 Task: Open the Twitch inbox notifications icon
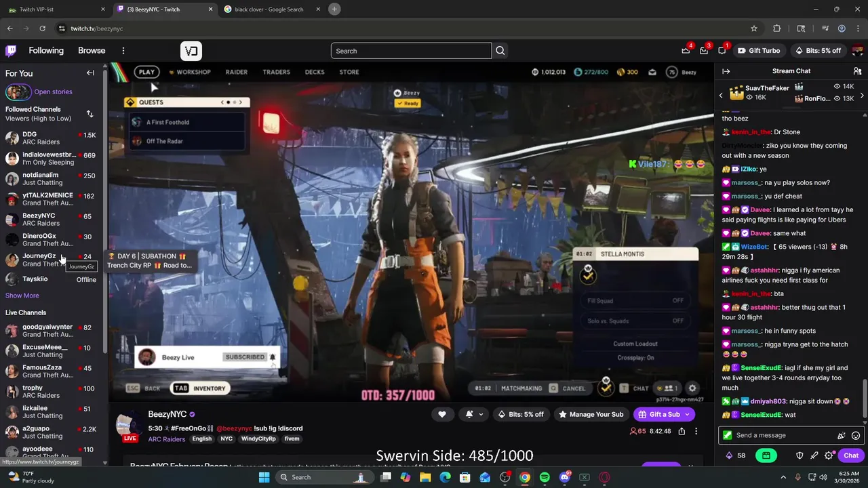pyautogui.click(x=704, y=51)
